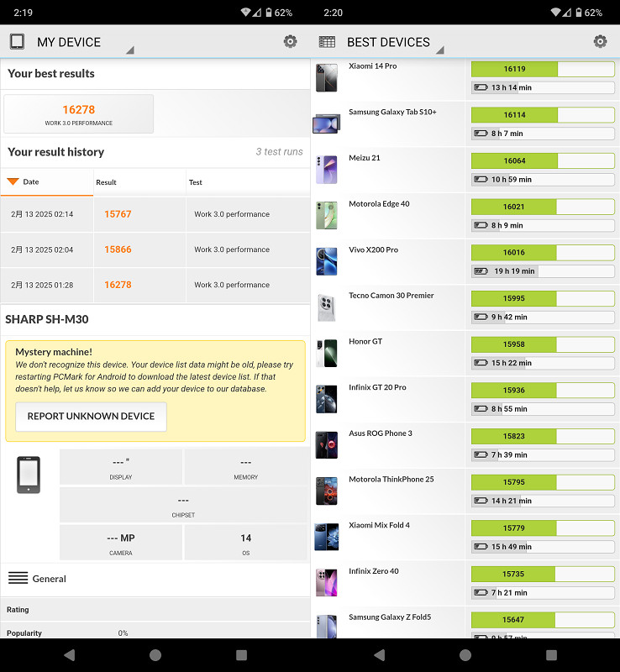Click the 13 h 14 min battery bar
Viewport: 620px width, 672px height.
(x=543, y=88)
